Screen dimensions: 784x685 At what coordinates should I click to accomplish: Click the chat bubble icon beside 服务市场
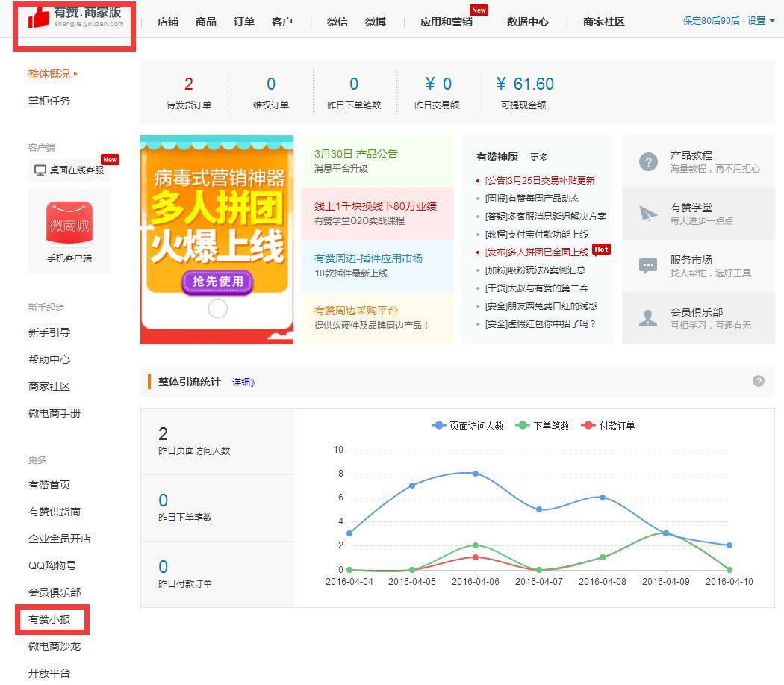649,266
